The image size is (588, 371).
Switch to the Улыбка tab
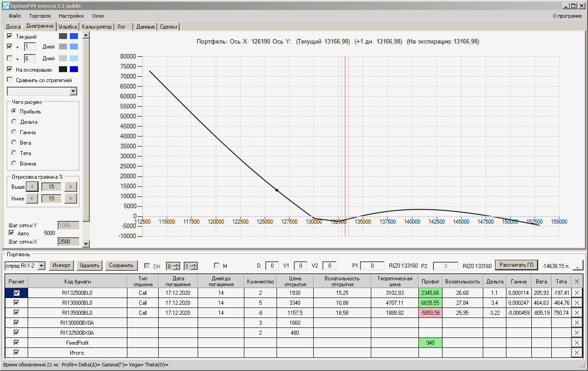pyautogui.click(x=68, y=27)
